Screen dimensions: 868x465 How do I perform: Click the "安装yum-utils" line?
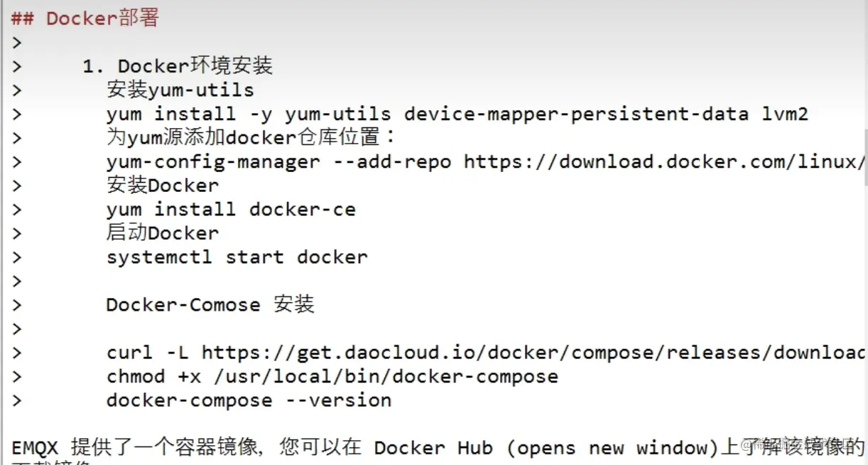(x=180, y=90)
